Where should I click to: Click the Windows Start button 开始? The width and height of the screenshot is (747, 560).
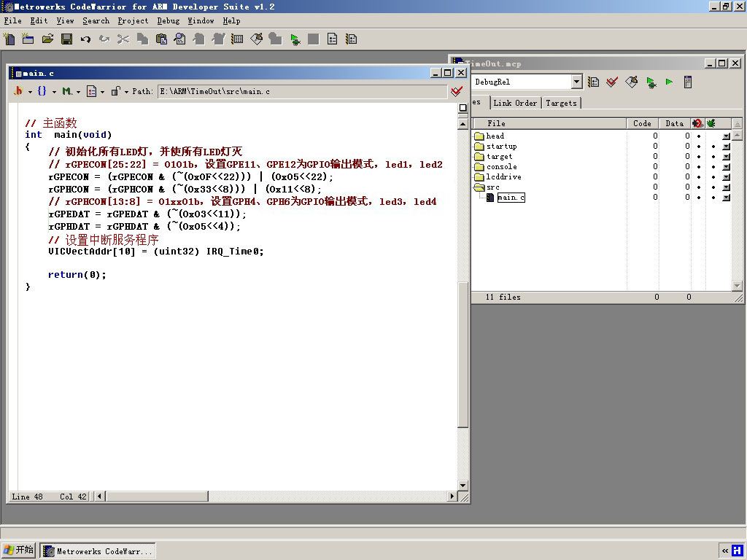(x=18, y=550)
